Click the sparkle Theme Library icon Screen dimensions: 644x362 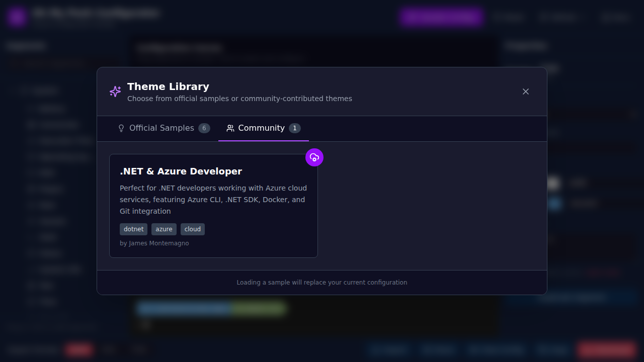click(x=115, y=92)
